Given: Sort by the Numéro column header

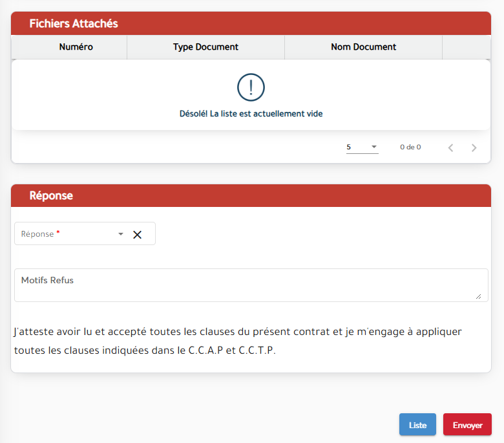Looking at the screenshot, I should [76, 47].
